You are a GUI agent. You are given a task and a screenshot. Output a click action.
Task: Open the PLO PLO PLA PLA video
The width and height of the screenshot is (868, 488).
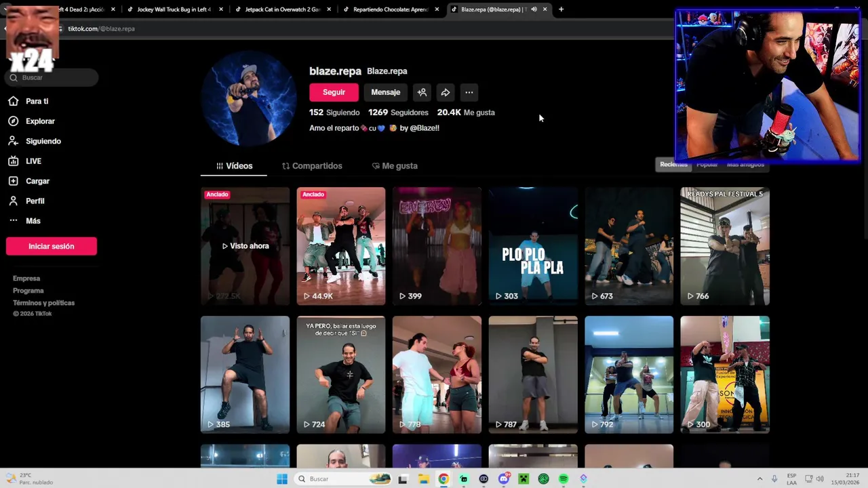pyautogui.click(x=533, y=246)
